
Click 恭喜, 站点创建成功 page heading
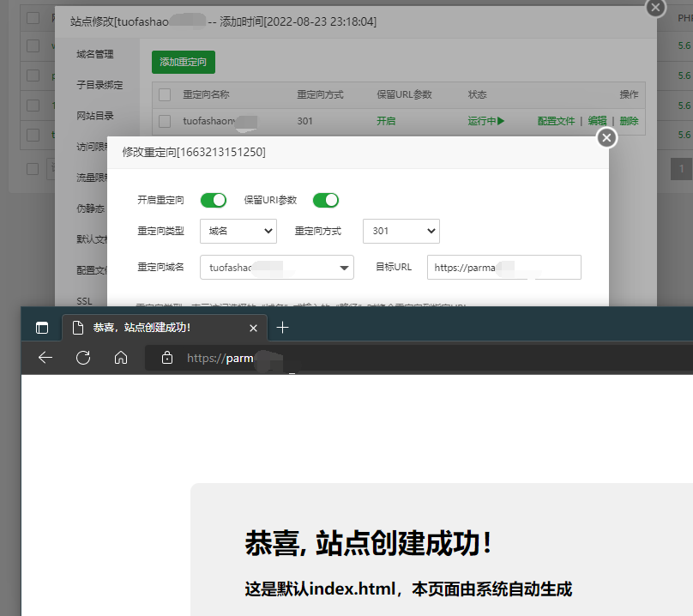368,543
